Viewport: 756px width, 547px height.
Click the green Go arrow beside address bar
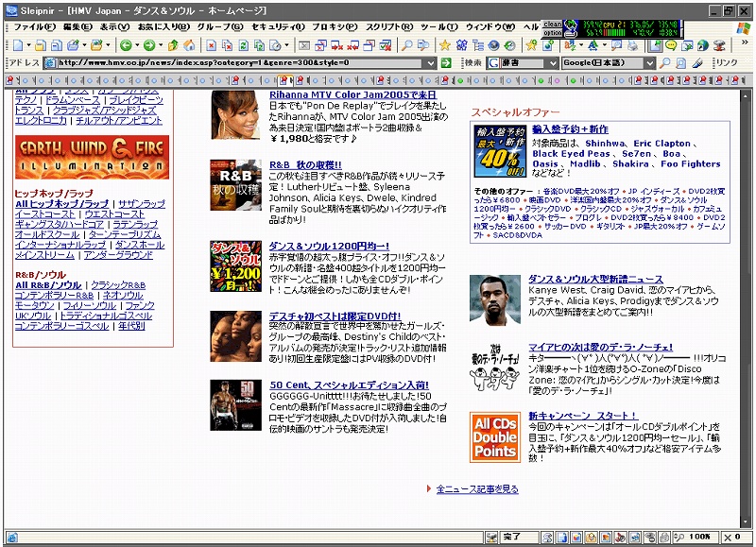click(446, 62)
